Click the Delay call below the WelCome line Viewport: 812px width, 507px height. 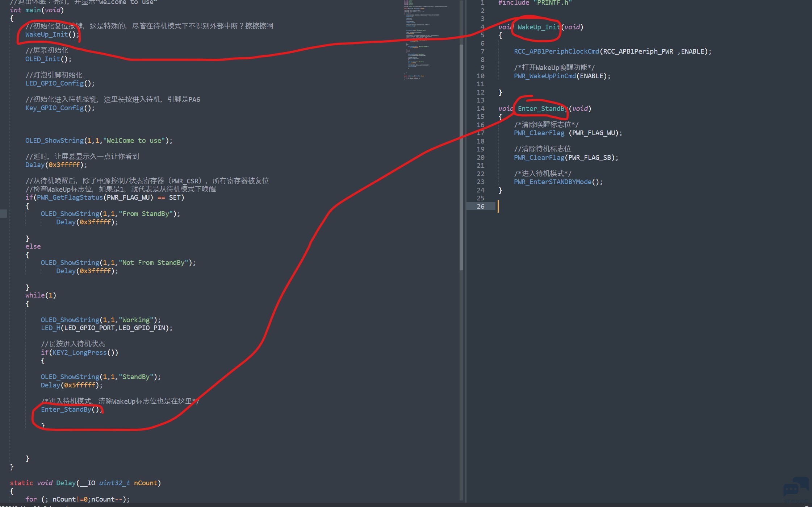pos(56,165)
